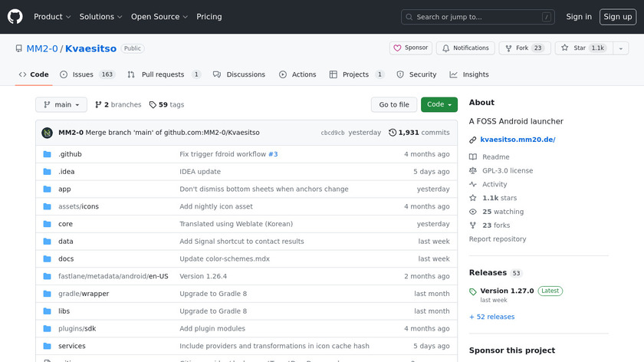Click the Notifications bell button

pos(465,48)
